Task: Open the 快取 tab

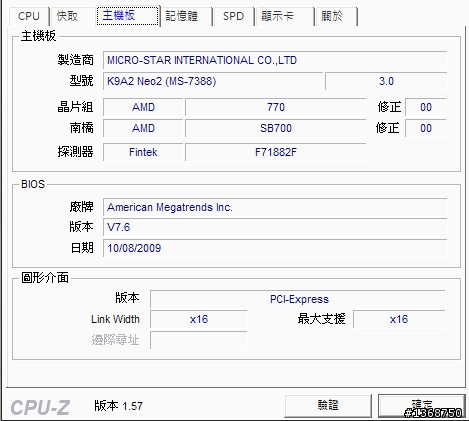Action: click(x=68, y=16)
